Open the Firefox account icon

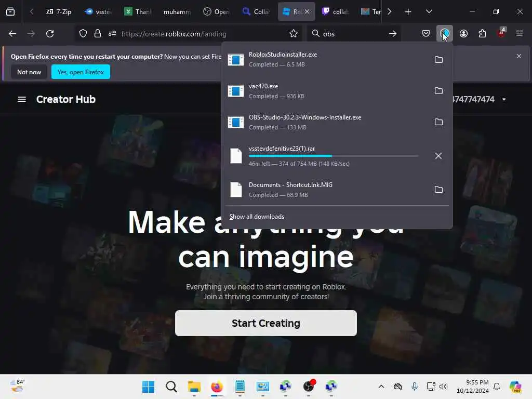pos(463,34)
